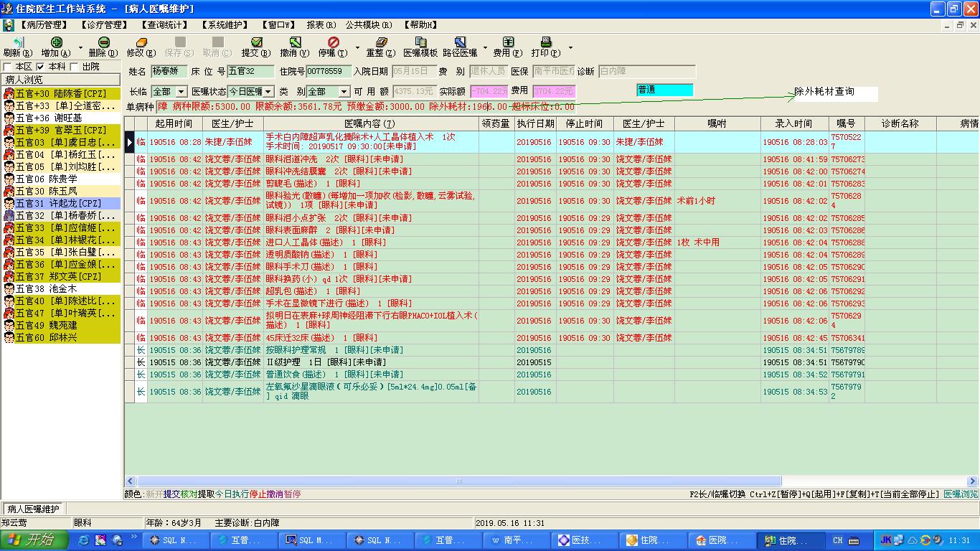
Task: Click the 修改 modify order icon
Action: [x=141, y=42]
